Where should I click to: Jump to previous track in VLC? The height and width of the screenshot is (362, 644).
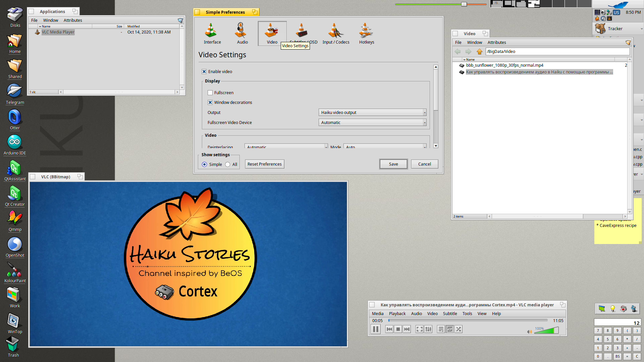[389, 329]
